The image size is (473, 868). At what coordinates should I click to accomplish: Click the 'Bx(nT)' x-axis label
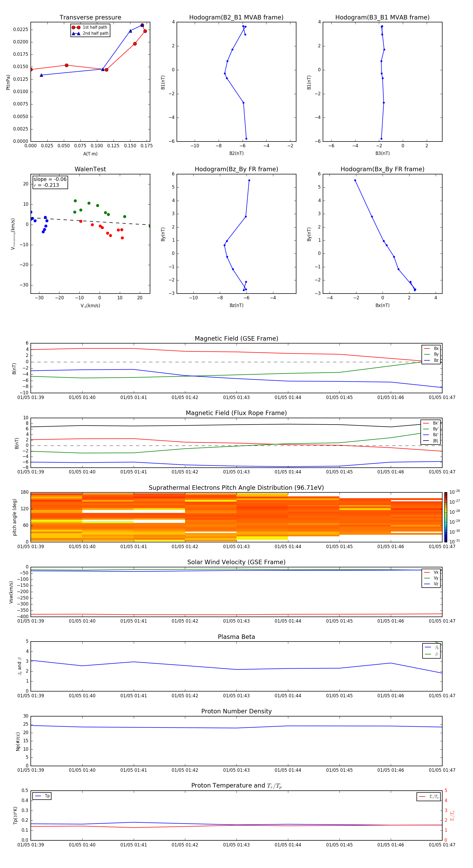pos(382,305)
